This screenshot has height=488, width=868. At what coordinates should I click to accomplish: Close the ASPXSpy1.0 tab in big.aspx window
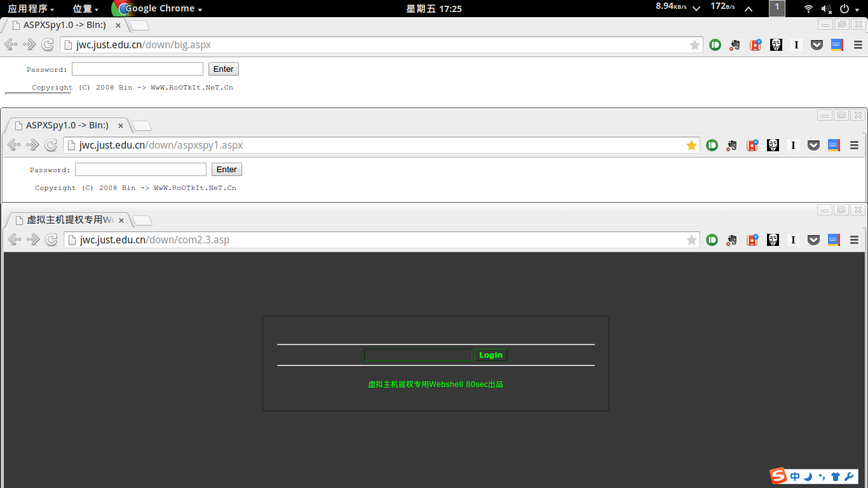118,26
